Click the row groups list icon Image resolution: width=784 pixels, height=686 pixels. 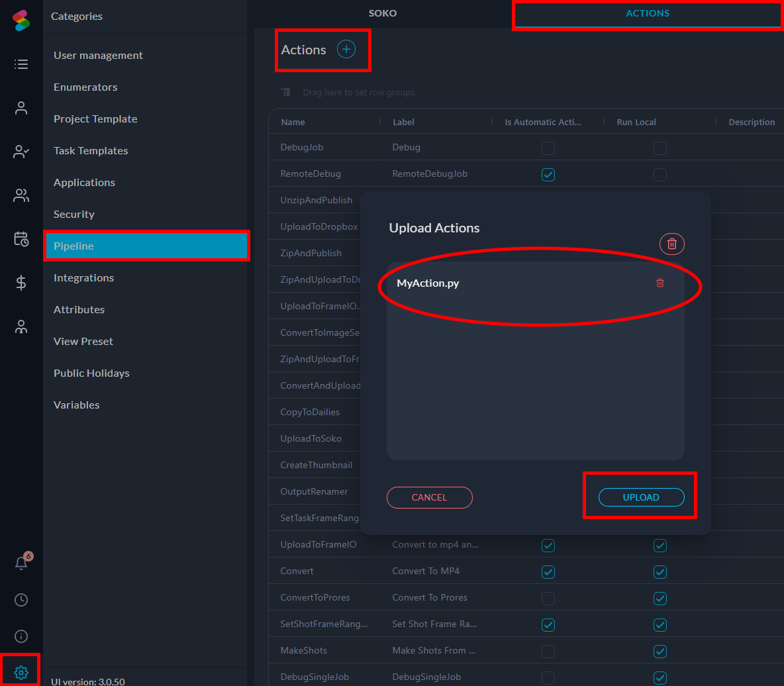(285, 92)
